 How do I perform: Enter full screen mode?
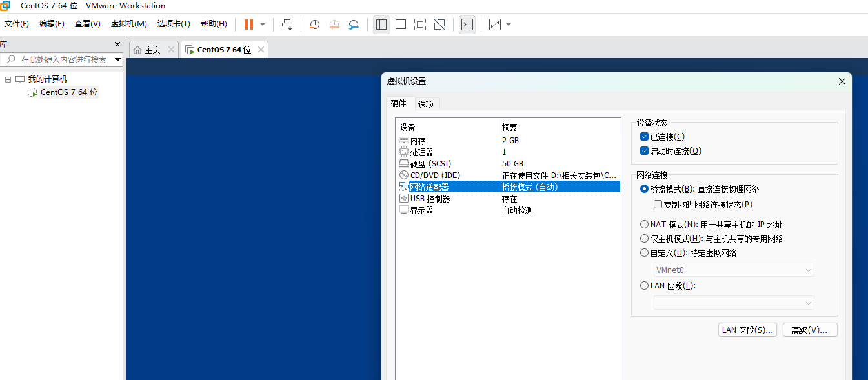(420, 25)
